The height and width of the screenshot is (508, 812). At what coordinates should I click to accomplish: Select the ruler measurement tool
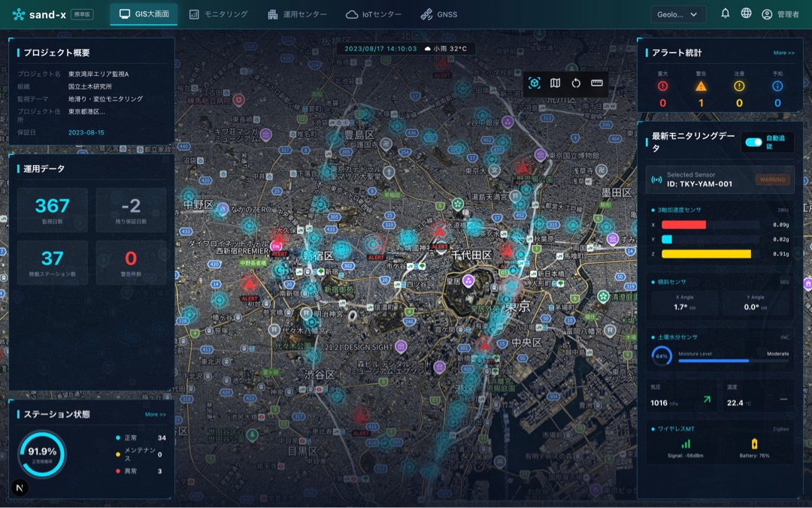(597, 83)
